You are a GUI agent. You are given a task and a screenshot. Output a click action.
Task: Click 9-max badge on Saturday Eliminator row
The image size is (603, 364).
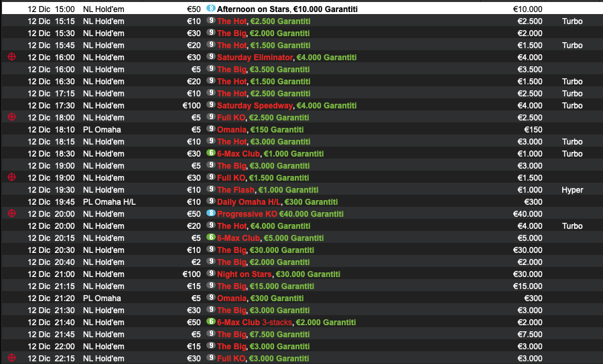pyautogui.click(x=211, y=56)
